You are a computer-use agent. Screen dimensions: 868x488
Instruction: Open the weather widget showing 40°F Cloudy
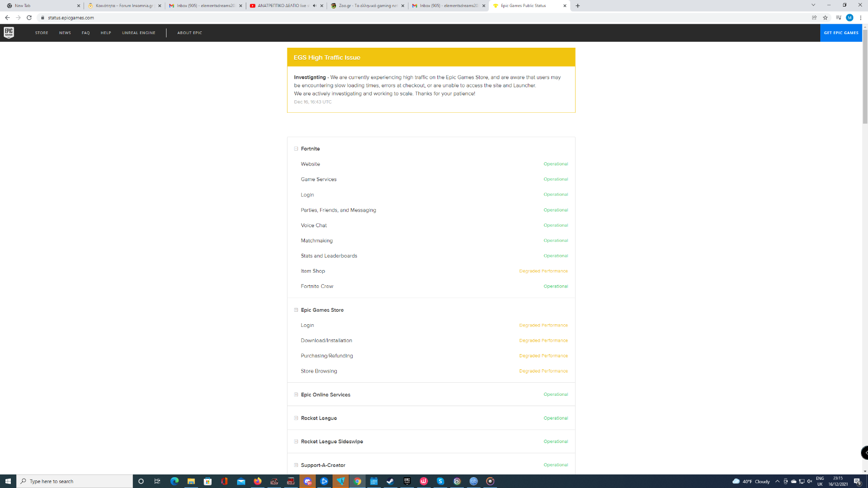[751, 481]
